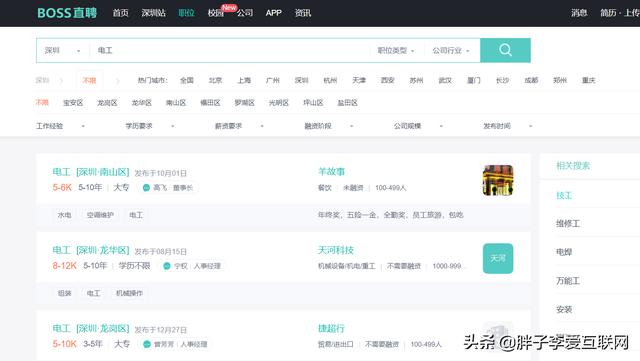Select hot city 西安
The height and width of the screenshot is (361, 640).
(388, 80)
